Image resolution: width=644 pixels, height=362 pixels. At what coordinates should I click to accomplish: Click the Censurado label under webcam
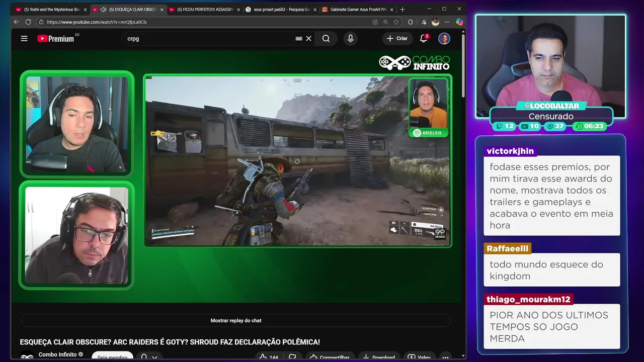551,116
